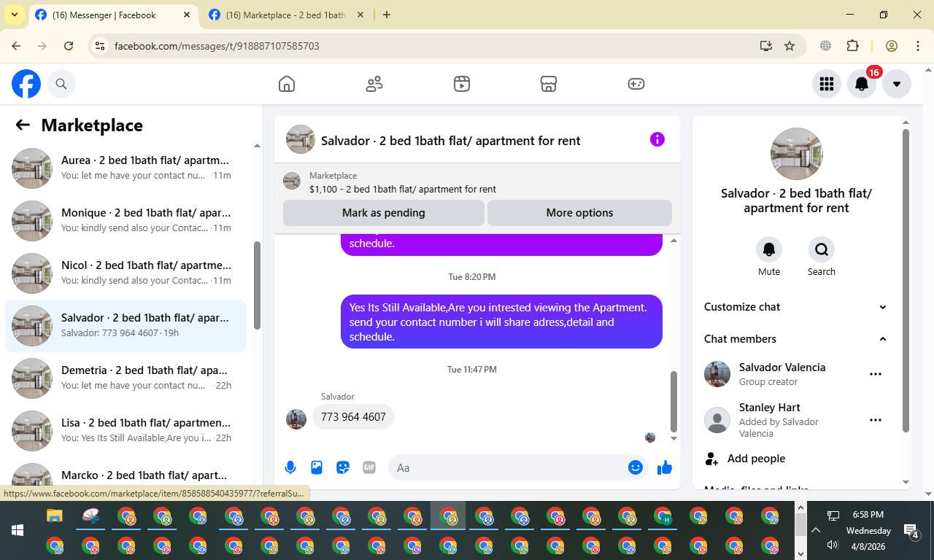Choose a sticker icon

coord(343,467)
